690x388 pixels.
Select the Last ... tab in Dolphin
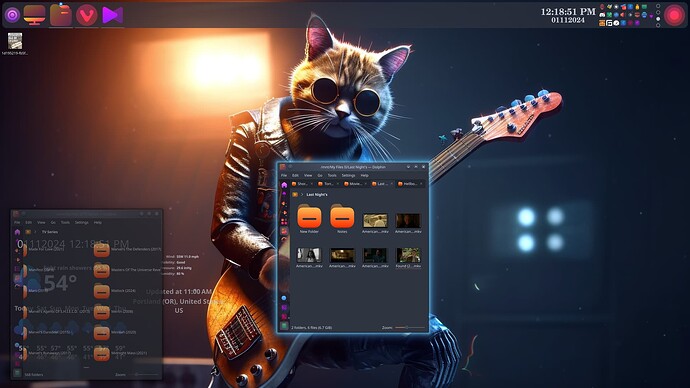point(382,184)
